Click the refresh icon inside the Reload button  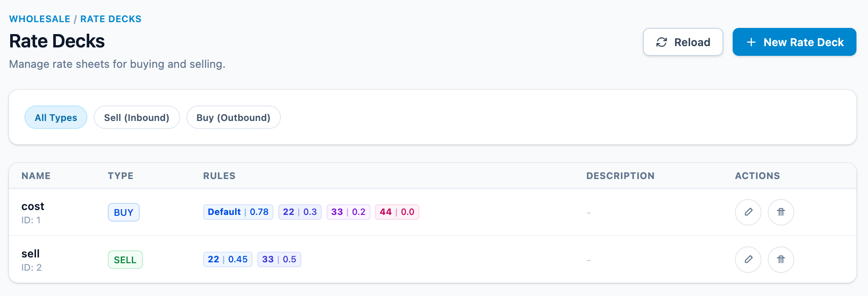tap(662, 42)
